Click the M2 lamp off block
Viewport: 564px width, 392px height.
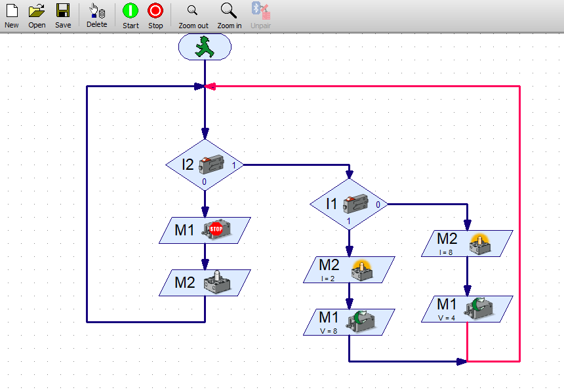click(205, 283)
